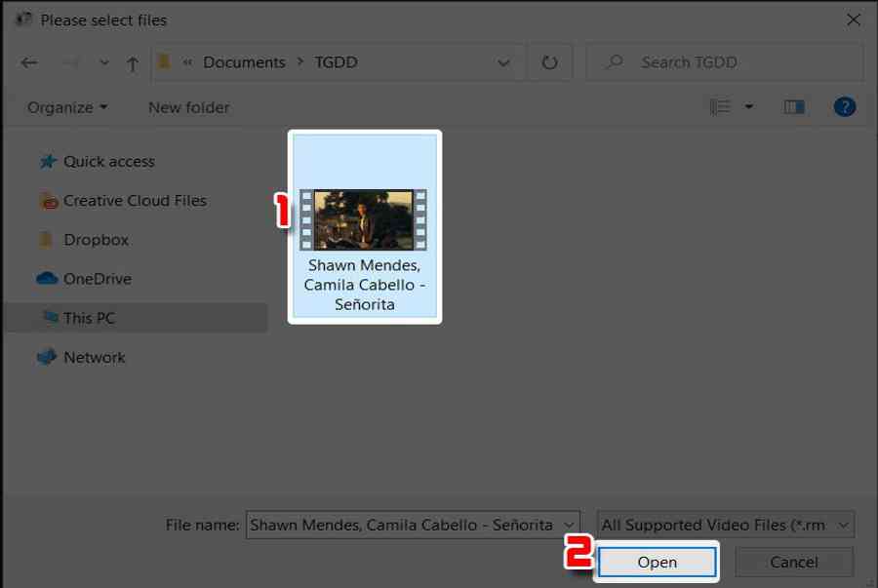
Task: Select Network in the sidebar
Action: pos(94,358)
